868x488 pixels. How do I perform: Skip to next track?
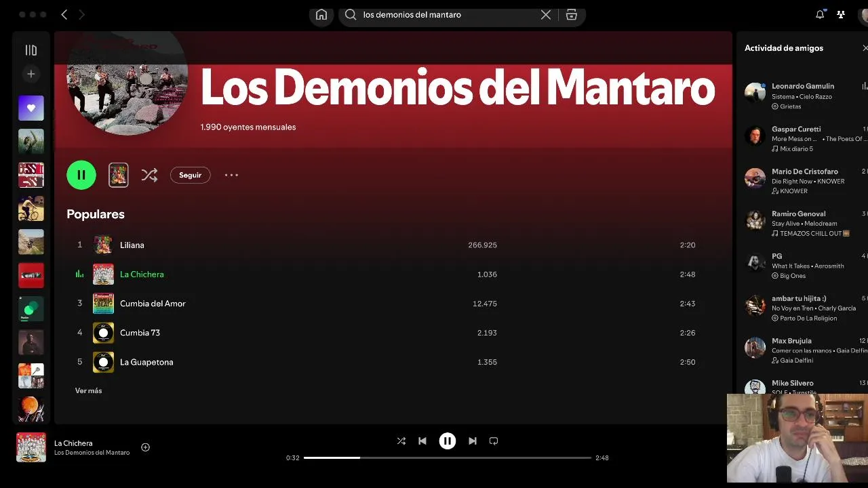click(x=473, y=441)
